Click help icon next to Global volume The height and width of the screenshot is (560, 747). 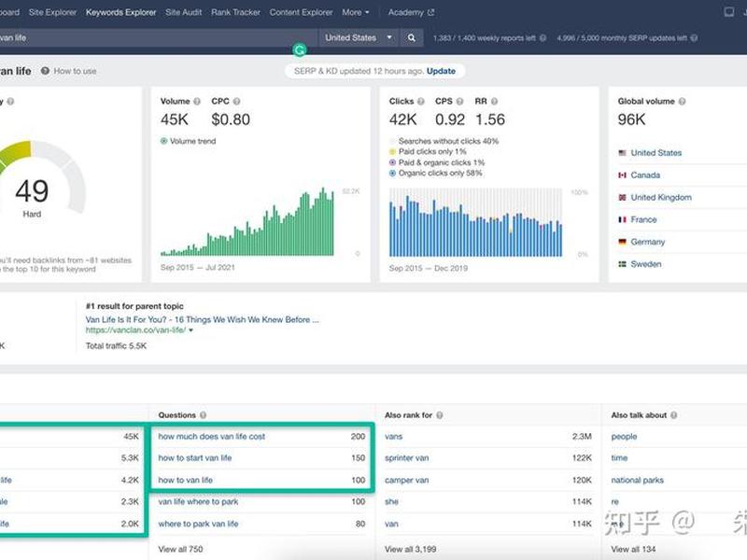click(683, 102)
